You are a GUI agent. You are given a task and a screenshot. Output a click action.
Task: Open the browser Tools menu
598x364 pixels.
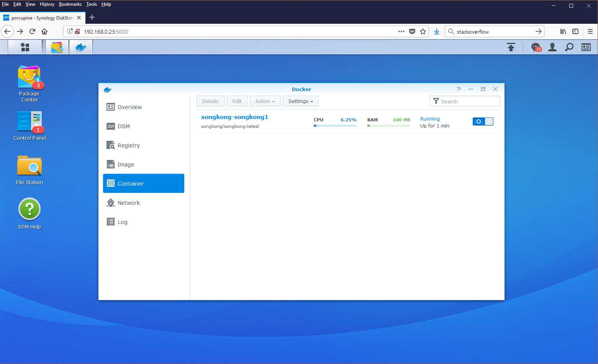coord(92,4)
